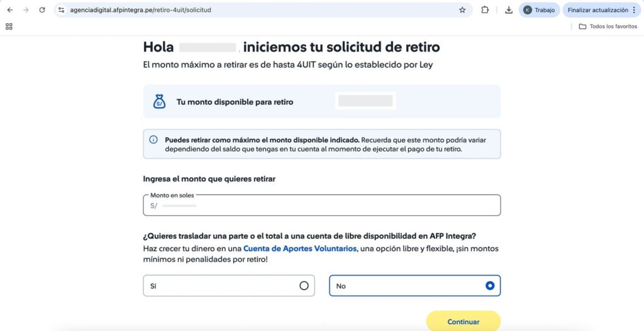Open Todos los favoritos folder

tap(608, 26)
